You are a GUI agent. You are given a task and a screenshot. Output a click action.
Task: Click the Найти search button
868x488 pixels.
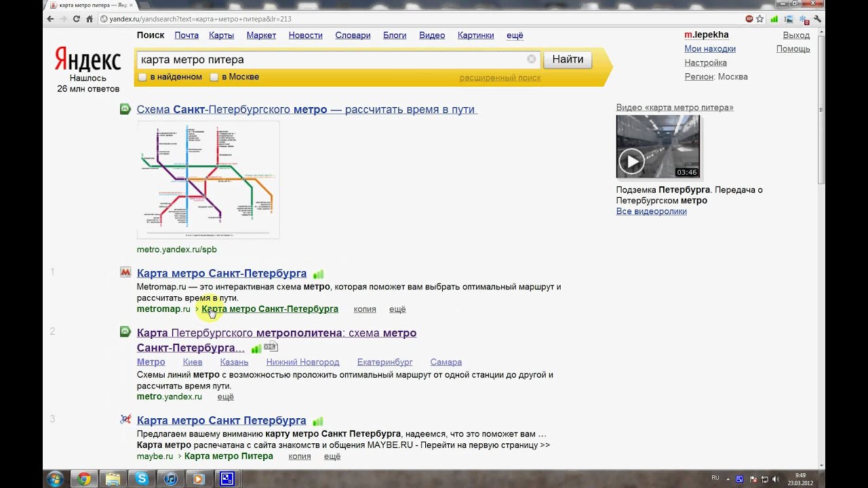[568, 60]
